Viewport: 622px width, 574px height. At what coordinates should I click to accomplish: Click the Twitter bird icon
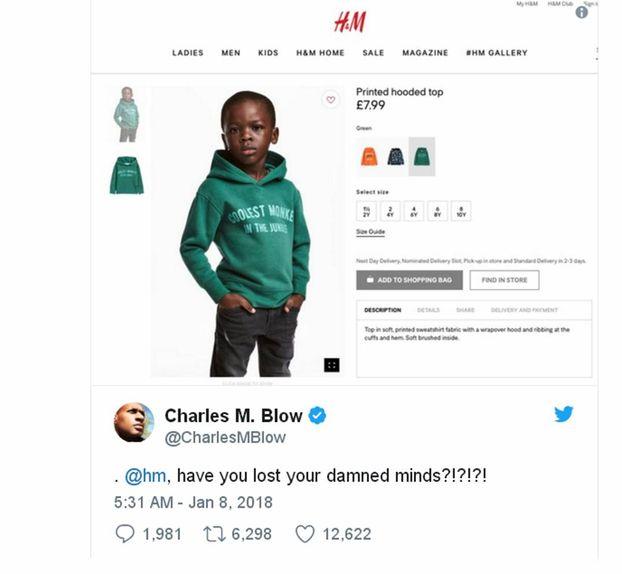pyautogui.click(x=564, y=414)
